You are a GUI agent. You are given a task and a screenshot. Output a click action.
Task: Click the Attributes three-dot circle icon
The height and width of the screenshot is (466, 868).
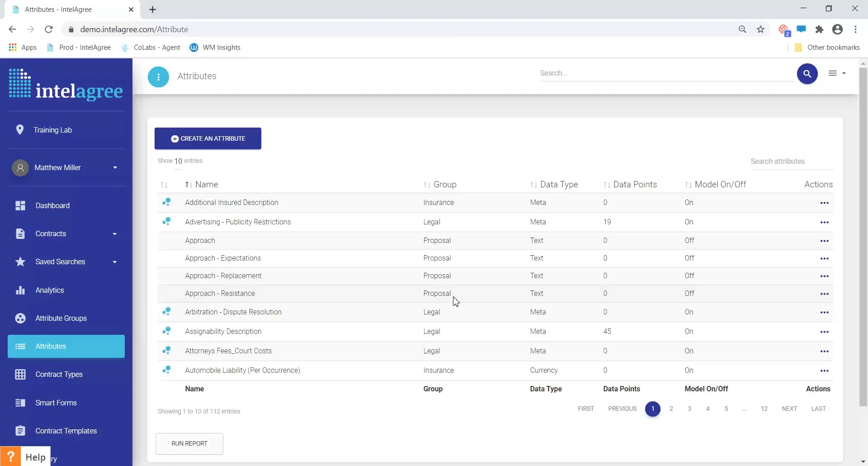158,77
